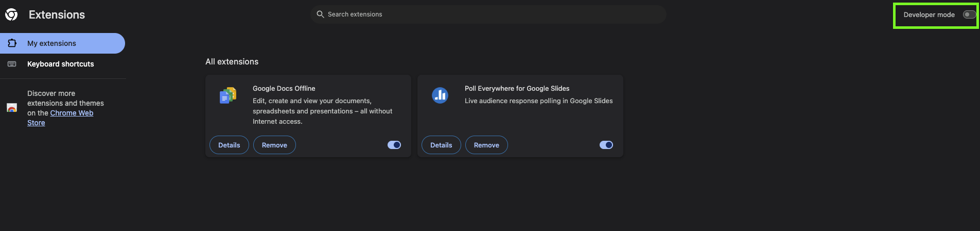The height and width of the screenshot is (231, 980).
Task: Click the Developer mode label
Action: tap(929, 14)
